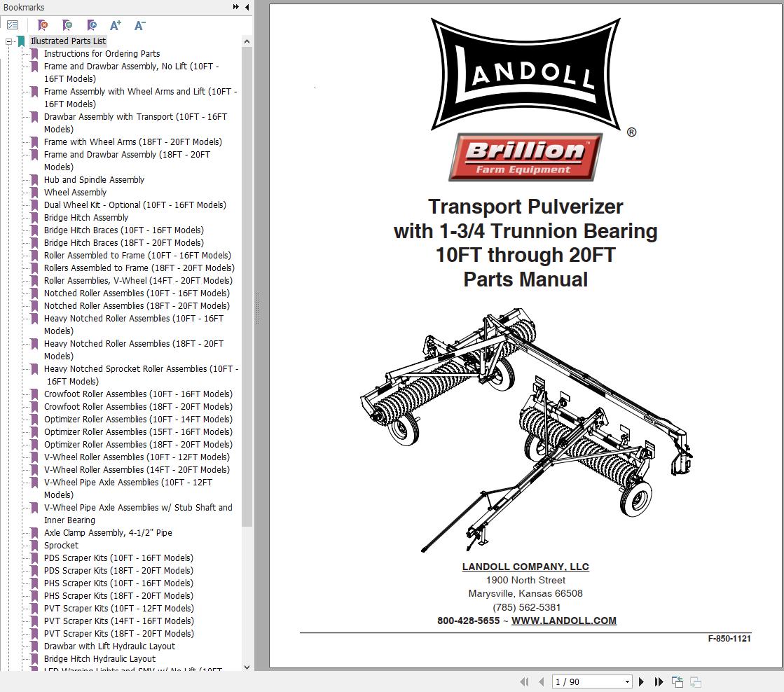Click the first page navigation icon
Image resolution: width=784 pixels, height=692 pixels.
524,681
